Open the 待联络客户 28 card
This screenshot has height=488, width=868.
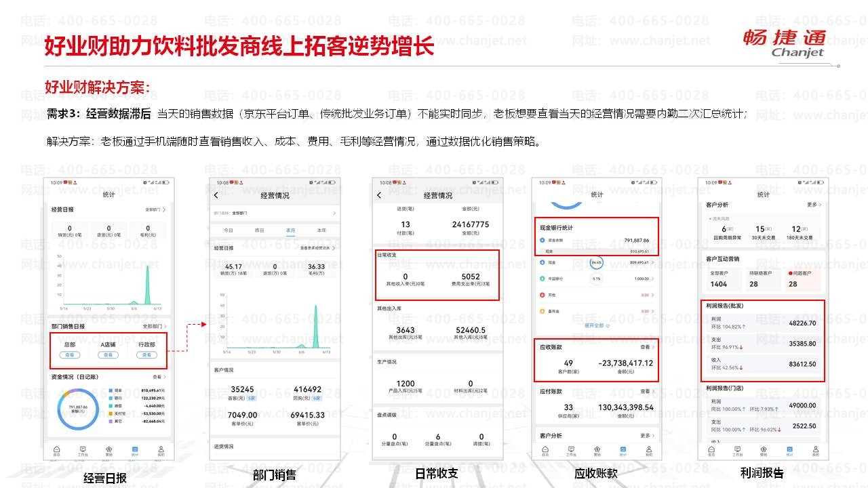coord(764,279)
